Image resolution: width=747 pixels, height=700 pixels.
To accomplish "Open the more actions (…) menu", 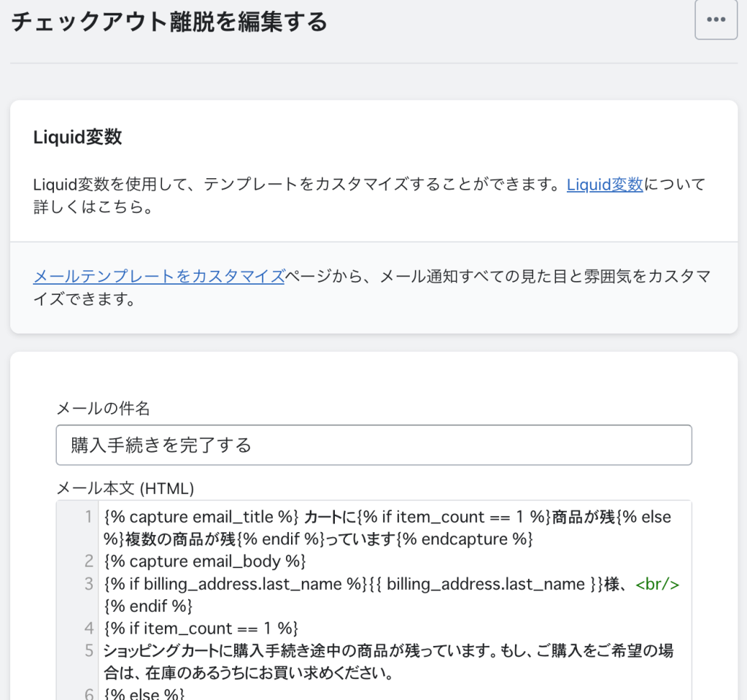I will (x=716, y=20).
